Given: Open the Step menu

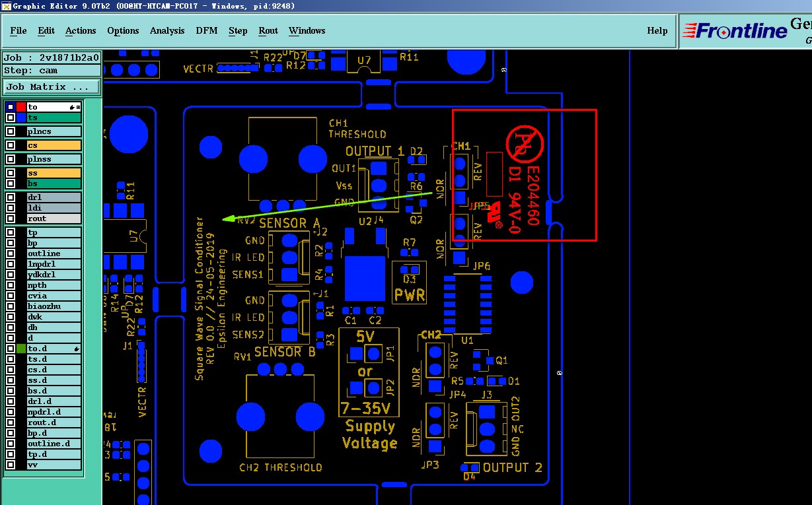Looking at the screenshot, I should coord(238,30).
